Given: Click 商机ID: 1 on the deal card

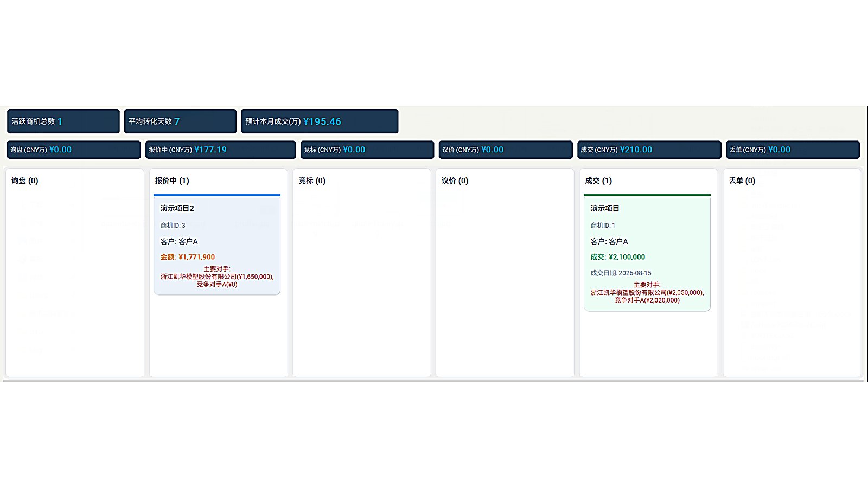Looking at the screenshot, I should coord(603,226).
